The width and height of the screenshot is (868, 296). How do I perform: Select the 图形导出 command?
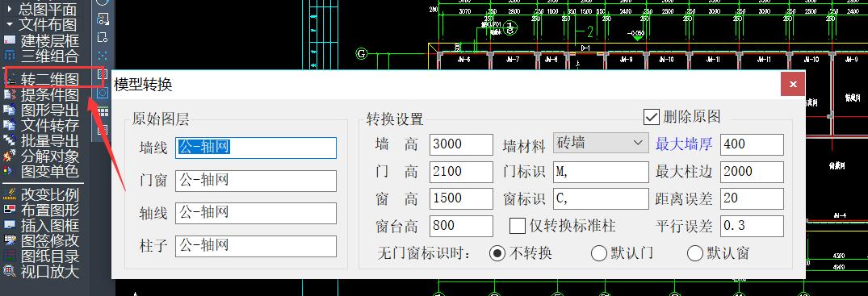41,110
